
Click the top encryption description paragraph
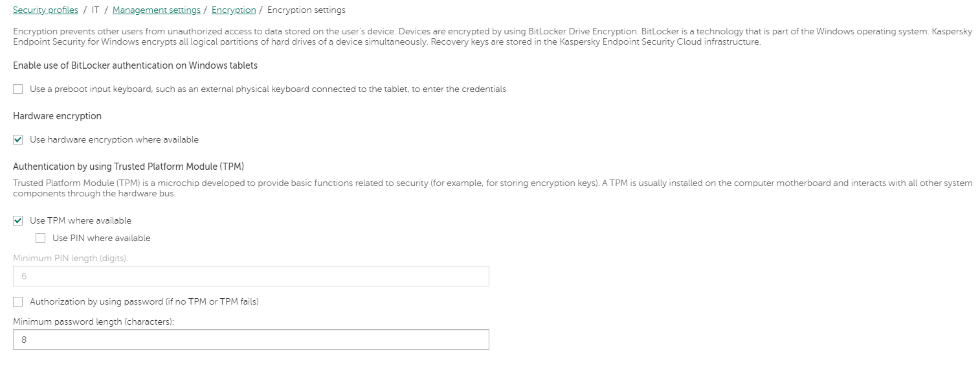coord(492,37)
